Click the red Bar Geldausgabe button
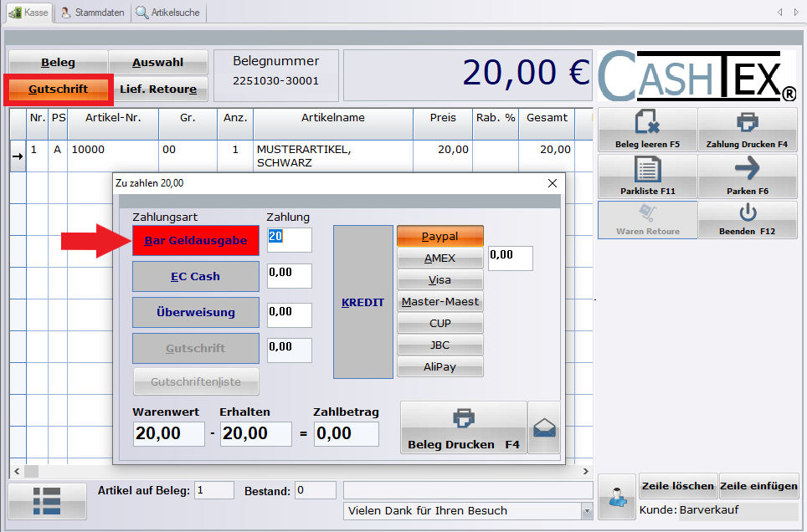The image size is (807, 532). [196, 240]
